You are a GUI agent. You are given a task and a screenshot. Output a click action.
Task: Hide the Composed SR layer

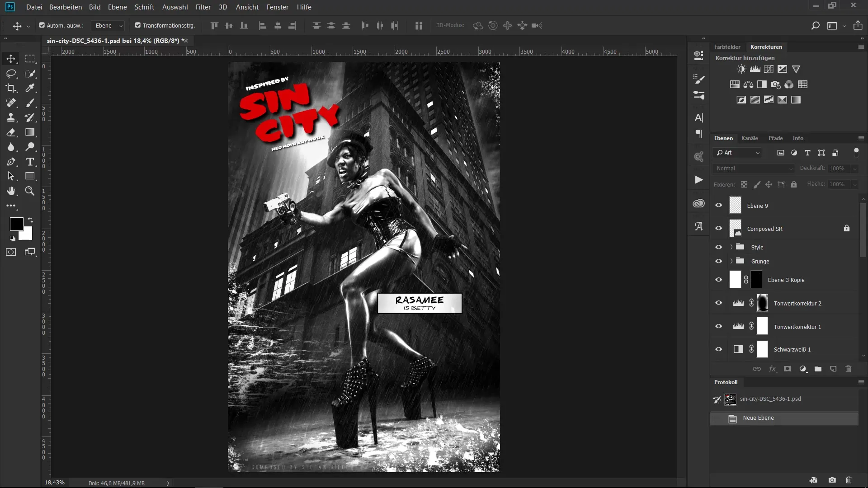tap(718, 229)
